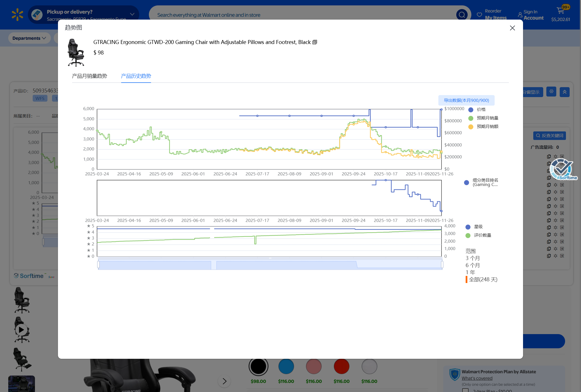
Task: Expand the Pickup or delivery chevron
Action: coord(132,14)
